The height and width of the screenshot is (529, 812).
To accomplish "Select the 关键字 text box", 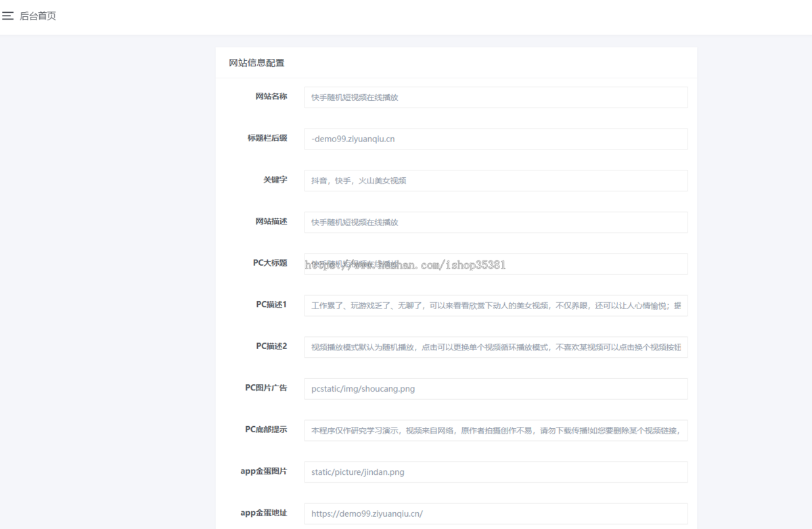I will 496,181.
